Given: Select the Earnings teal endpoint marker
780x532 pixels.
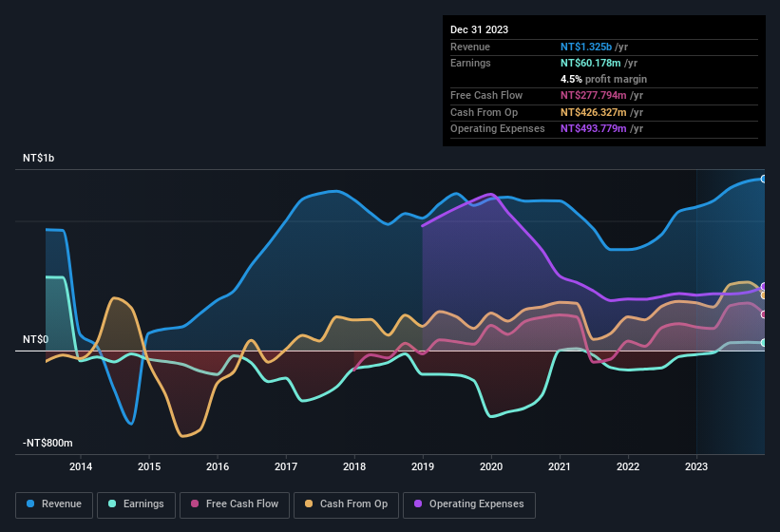Looking at the screenshot, I should click(764, 343).
